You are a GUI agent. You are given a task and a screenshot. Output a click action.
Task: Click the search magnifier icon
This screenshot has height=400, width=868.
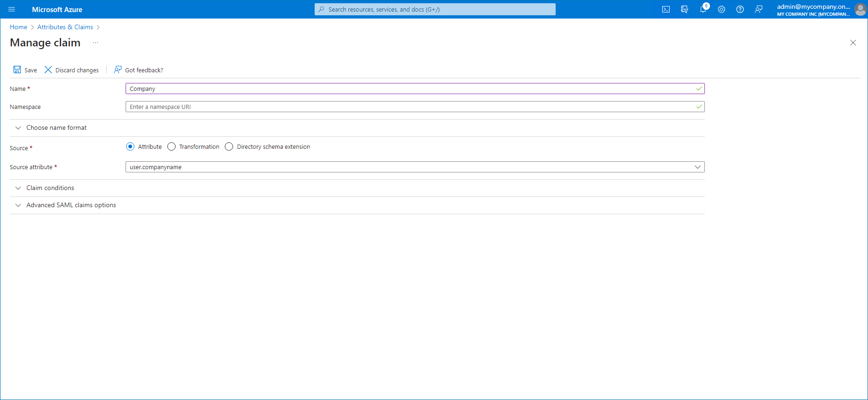click(321, 9)
